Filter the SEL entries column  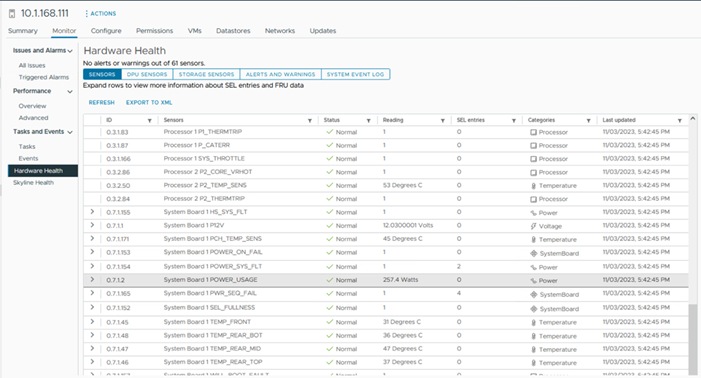[x=514, y=121]
